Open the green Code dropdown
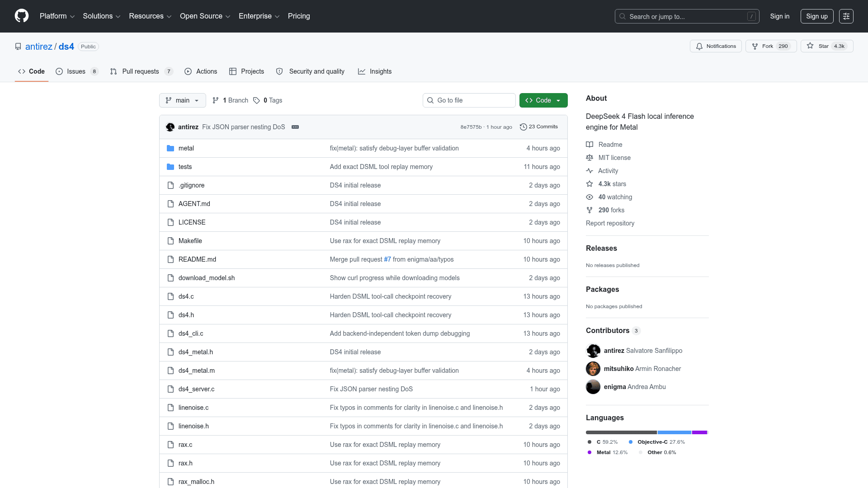868x488 pixels. coord(543,100)
